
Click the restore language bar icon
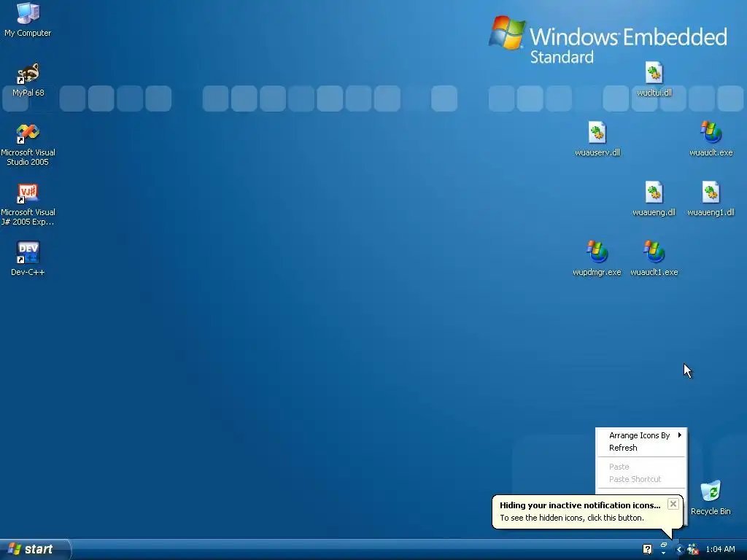pyautogui.click(x=663, y=545)
